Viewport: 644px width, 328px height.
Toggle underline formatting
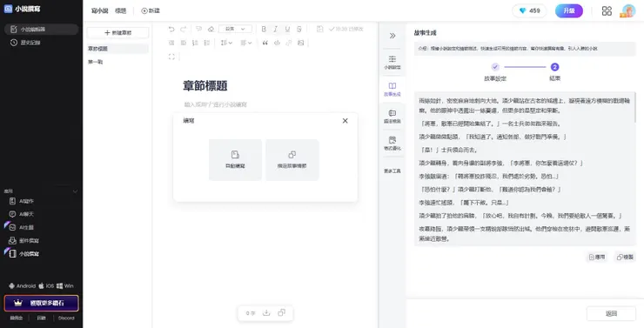tap(287, 30)
